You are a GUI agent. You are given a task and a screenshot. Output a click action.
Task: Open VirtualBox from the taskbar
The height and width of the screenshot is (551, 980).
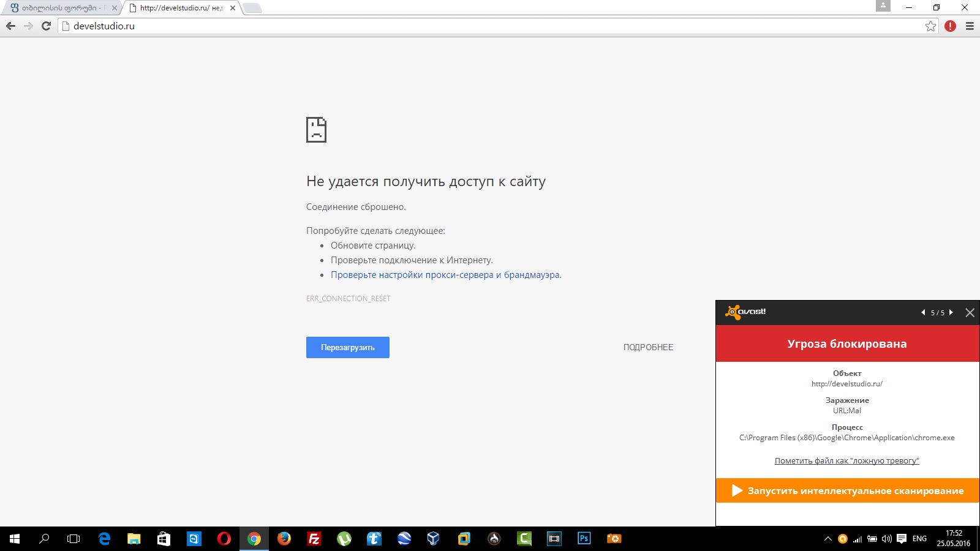point(434,539)
